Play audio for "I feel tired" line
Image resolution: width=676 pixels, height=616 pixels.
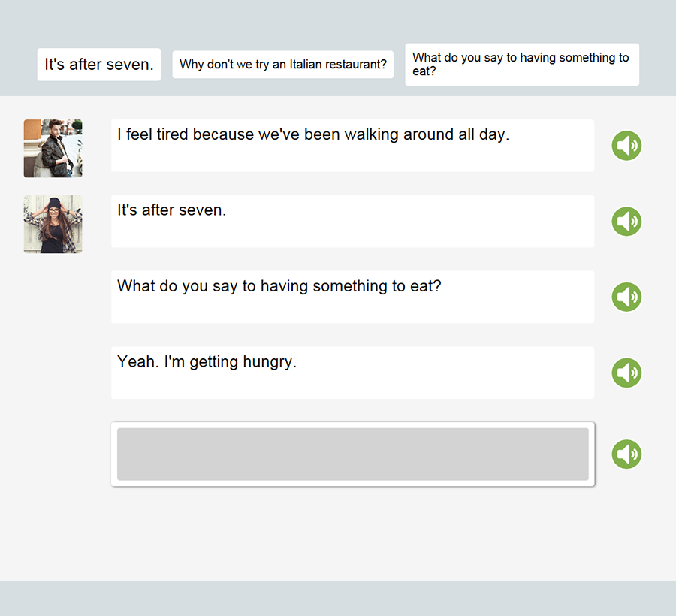[x=626, y=146]
